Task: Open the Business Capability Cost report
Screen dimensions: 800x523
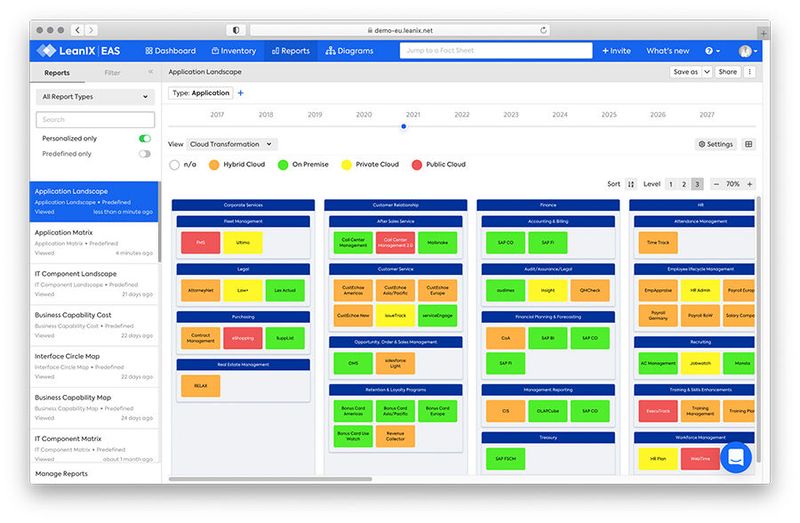Action: click(94, 325)
